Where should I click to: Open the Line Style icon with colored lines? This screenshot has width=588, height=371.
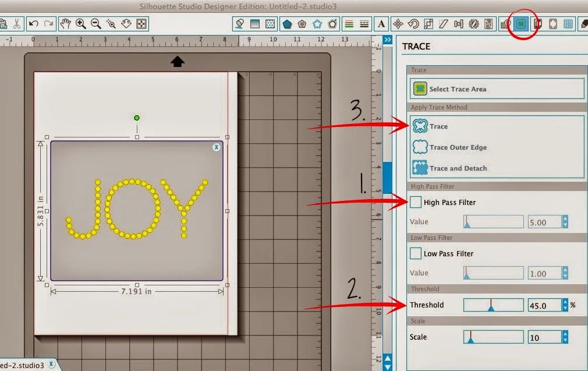(x=349, y=24)
